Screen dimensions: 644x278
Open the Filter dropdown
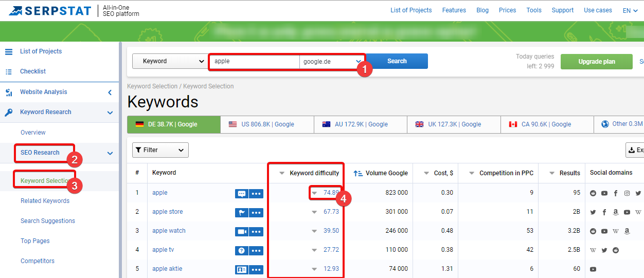pos(160,150)
